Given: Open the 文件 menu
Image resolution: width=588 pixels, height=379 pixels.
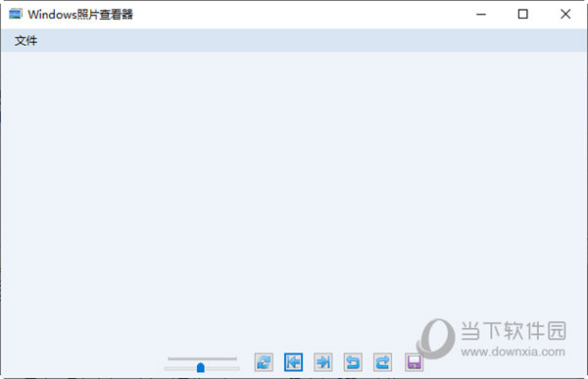Looking at the screenshot, I should point(25,40).
